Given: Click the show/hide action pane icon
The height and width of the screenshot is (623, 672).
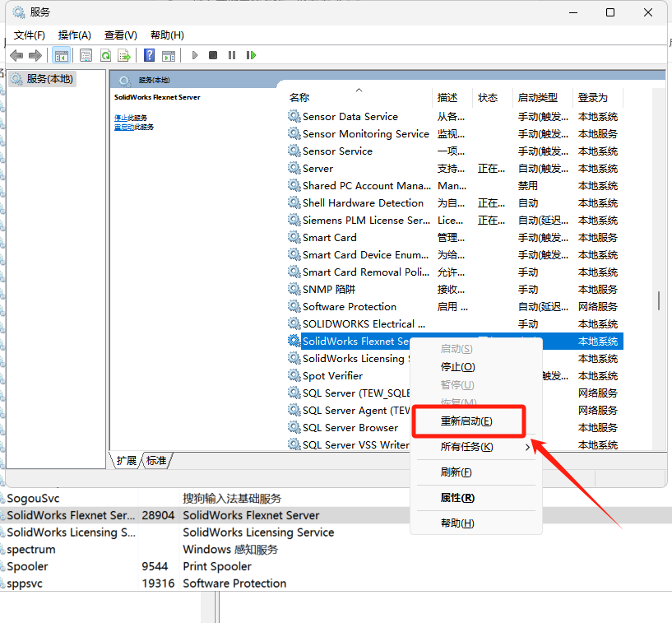Looking at the screenshot, I should tap(169, 55).
